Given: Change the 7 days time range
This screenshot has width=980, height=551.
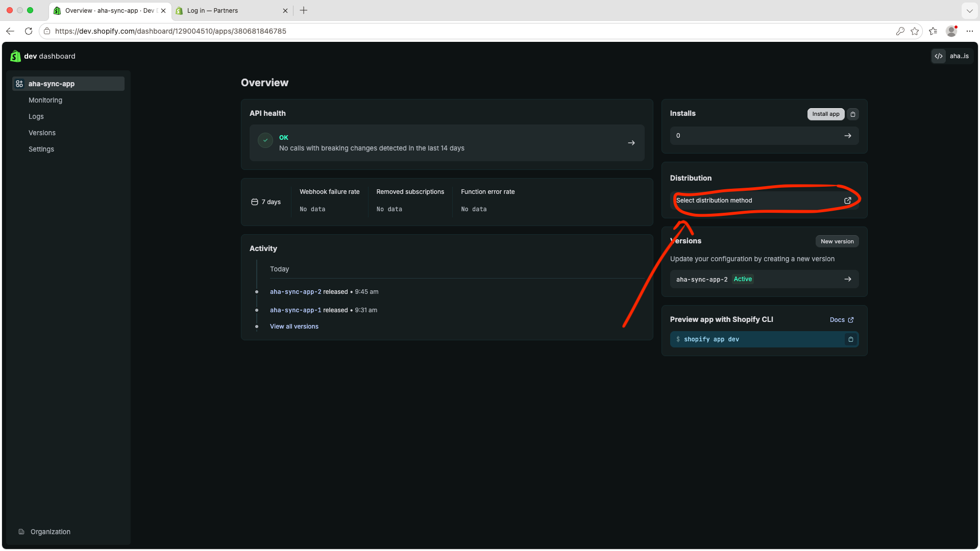Looking at the screenshot, I should click(266, 202).
